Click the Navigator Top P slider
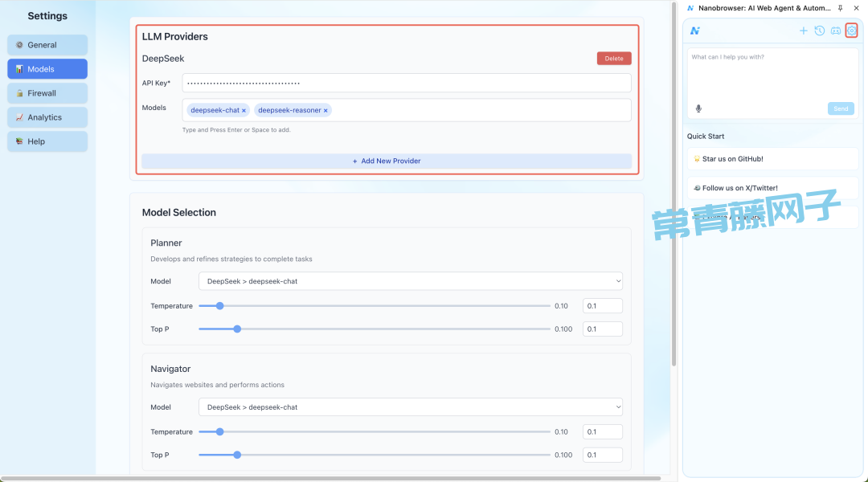Screen dimensions: 868x482 374,455
